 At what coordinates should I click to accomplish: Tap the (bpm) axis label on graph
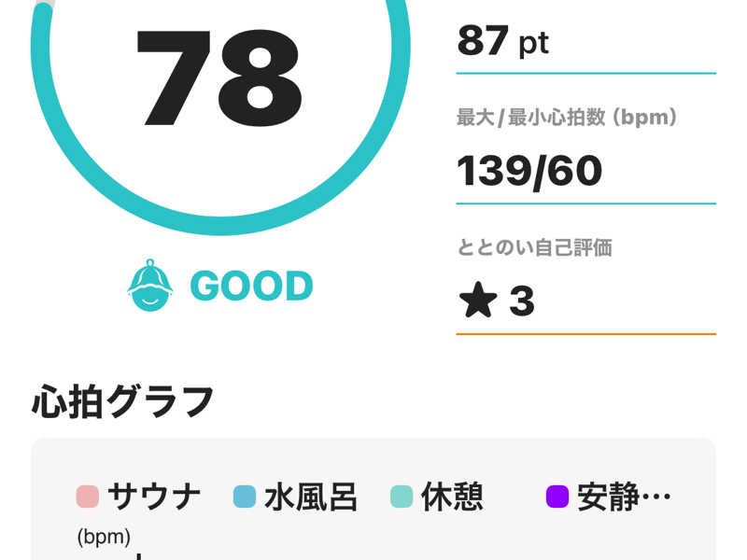104,537
